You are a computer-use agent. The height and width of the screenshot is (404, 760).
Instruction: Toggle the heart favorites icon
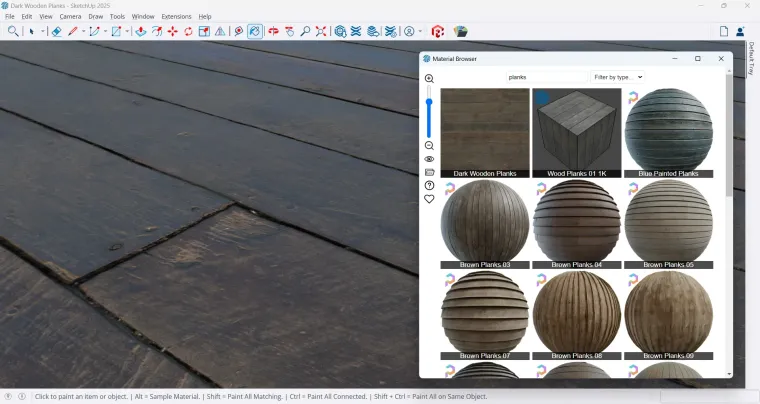pos(429,199)
